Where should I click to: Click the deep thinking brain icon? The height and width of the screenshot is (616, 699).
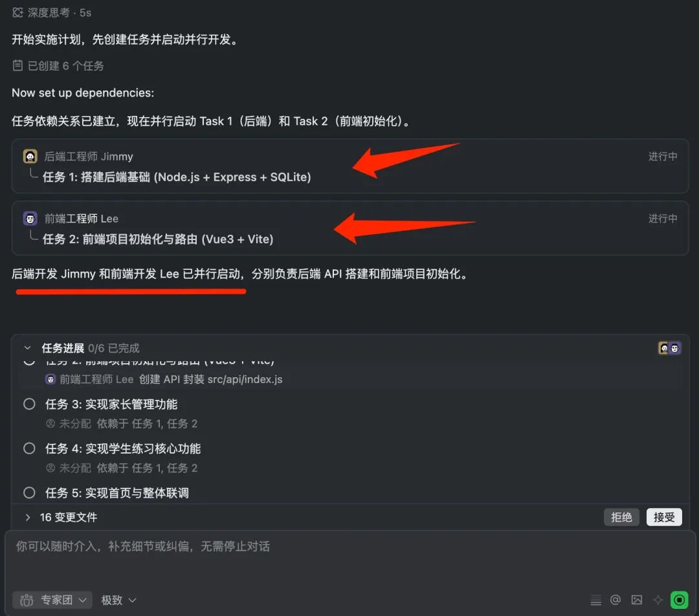coord(18,12)
